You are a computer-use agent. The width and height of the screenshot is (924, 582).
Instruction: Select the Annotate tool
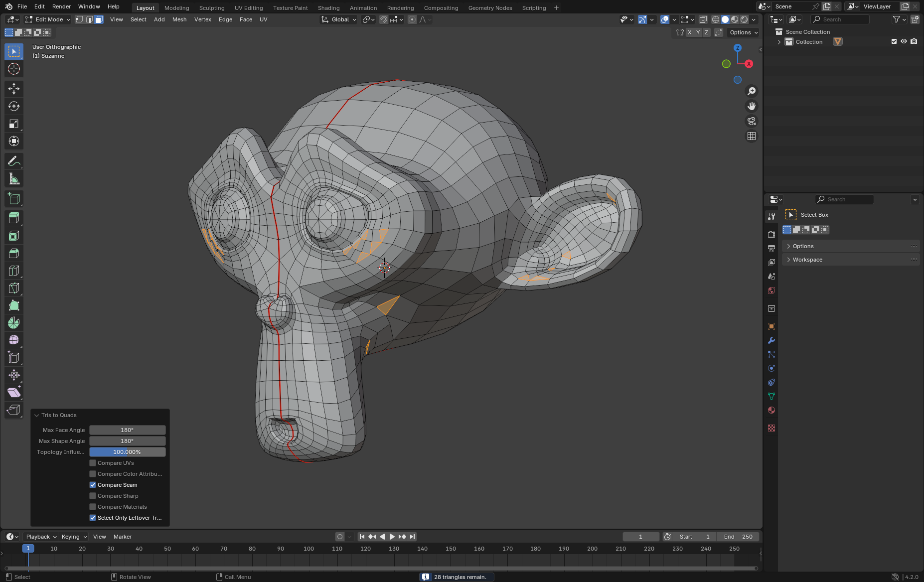coord(14,161)
